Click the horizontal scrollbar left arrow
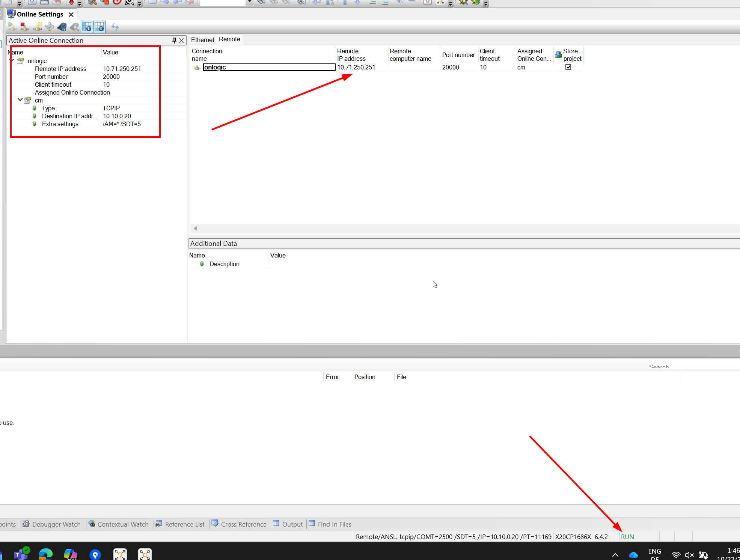 click(195, 228)
